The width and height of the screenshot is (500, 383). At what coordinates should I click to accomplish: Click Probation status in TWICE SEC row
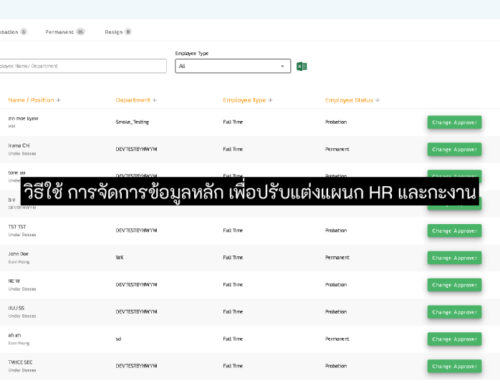(336, 366)
